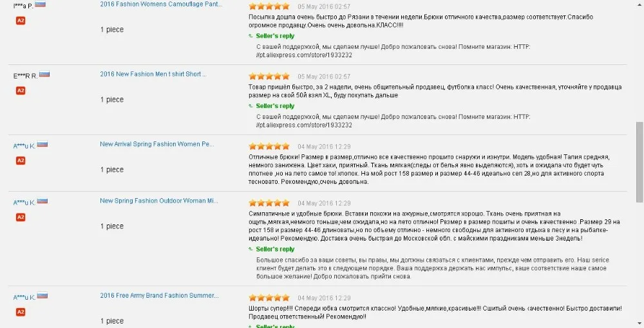
Task: Click Seller's reply under Outdoor Woman review
Action: click(275, 250)
